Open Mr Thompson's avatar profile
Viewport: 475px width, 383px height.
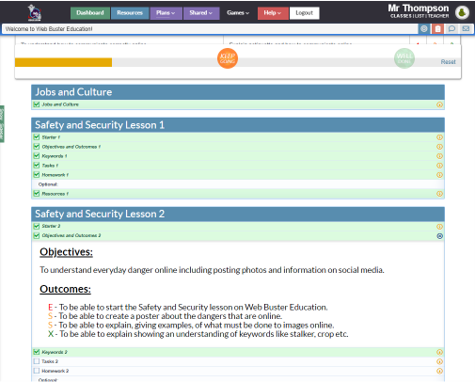(x=462, y=12)
